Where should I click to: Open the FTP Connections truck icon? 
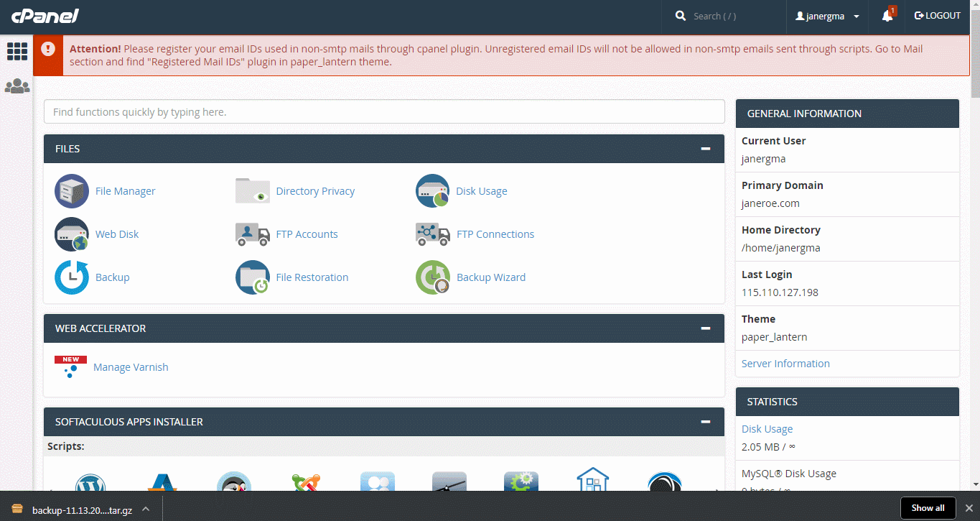(433, 234)
